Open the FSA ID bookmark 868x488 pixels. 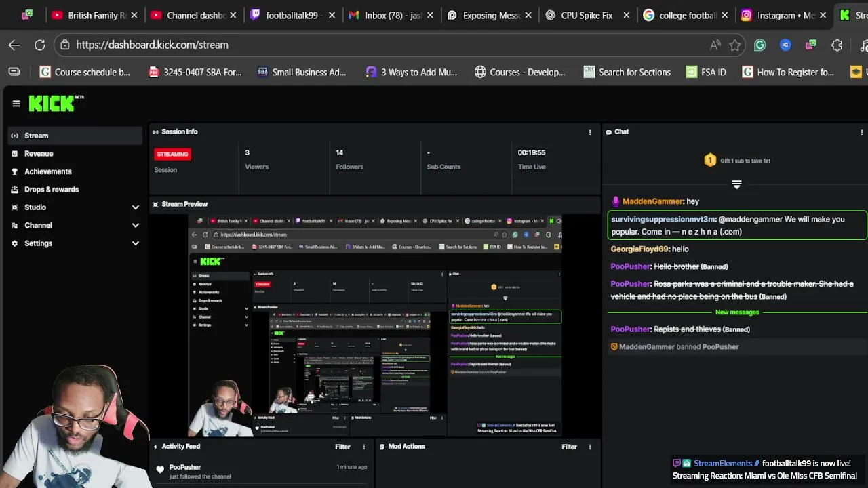click(706, 72)
